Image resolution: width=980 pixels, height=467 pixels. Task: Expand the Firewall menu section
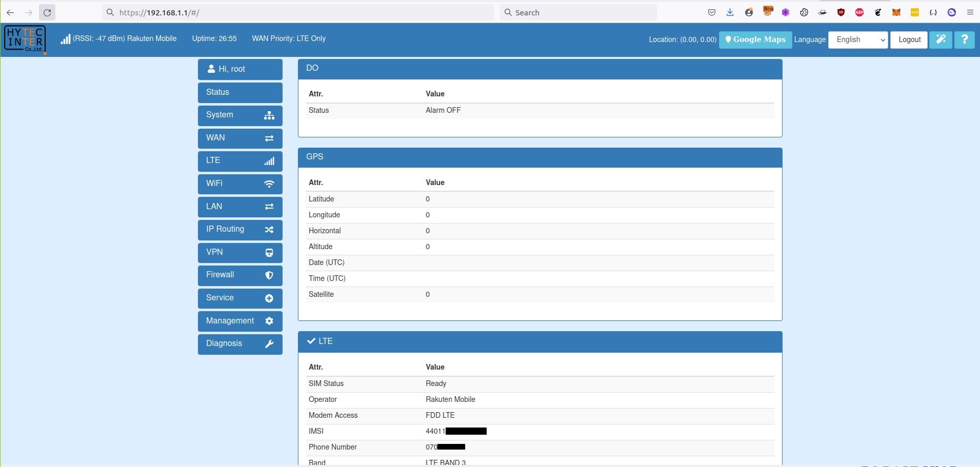point(240,275)
